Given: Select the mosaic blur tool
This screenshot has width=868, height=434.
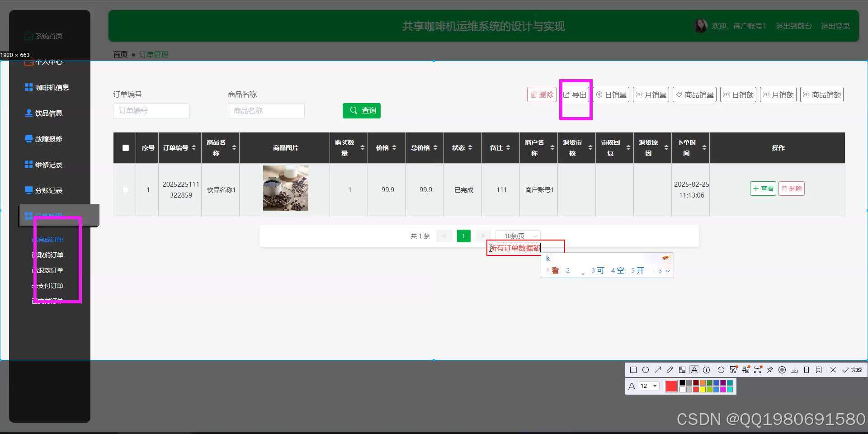Looking at the screenshot, I should click(x=682, y=370).
